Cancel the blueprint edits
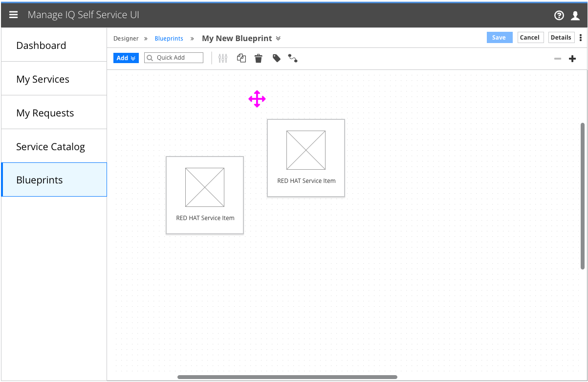 click(530, 37)
